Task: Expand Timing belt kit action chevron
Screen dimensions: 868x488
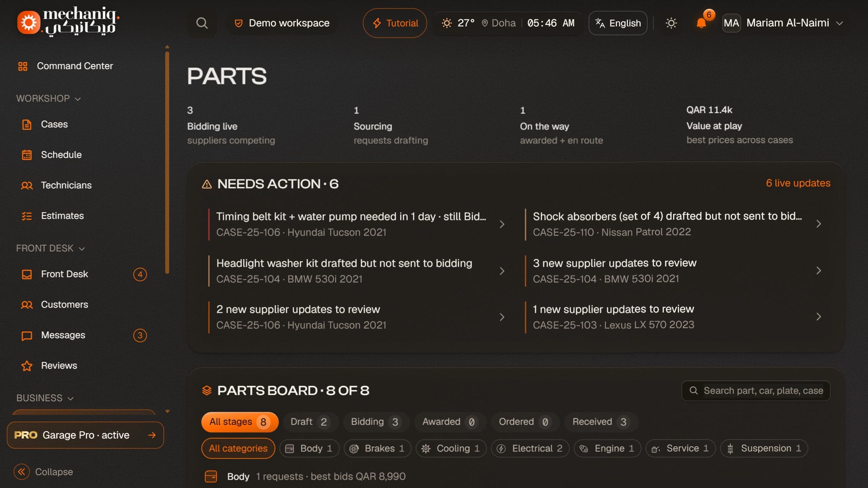Action: click(x=502, y=224)
